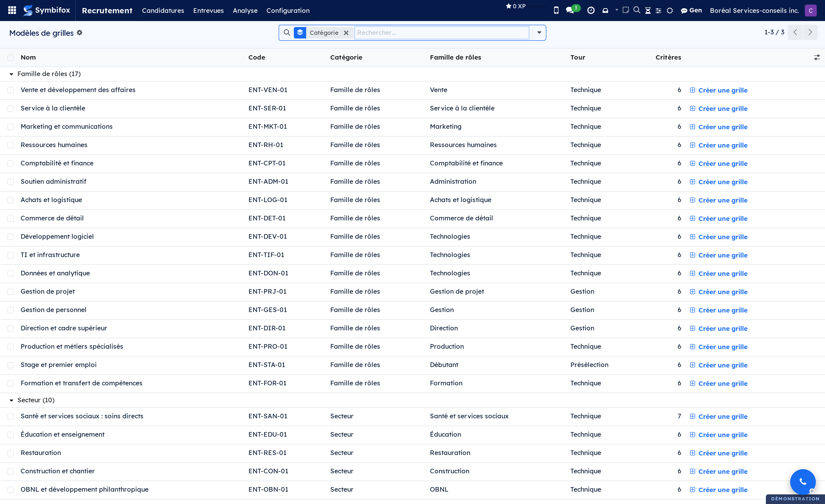Toggle the select-all header checkbox
This screenshot has width=825, height=504.
coord(11,58)
